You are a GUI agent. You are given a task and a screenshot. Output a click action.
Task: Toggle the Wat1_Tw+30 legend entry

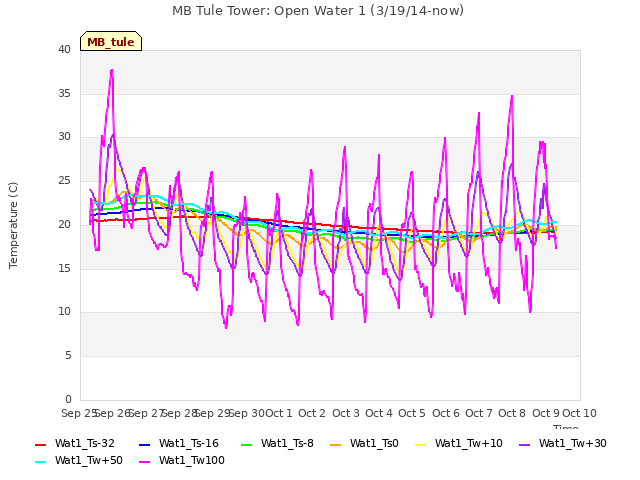(x=563, y=444)
